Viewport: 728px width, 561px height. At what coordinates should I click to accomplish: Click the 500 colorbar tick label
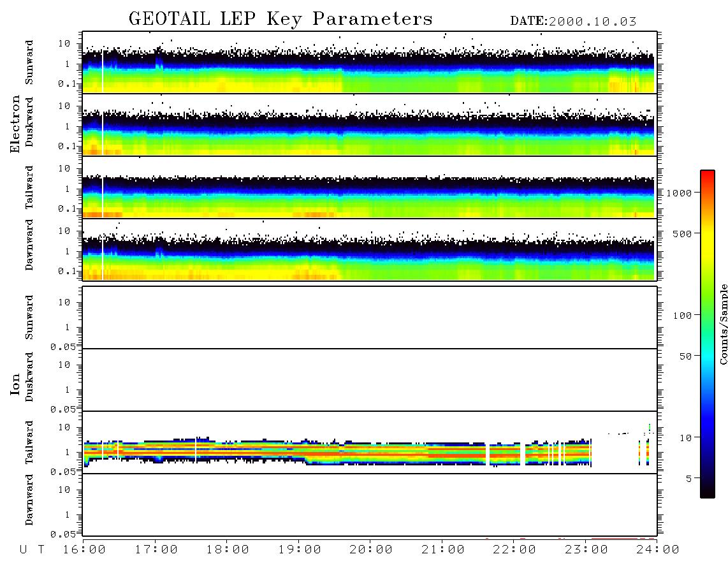click(x=682, y=234)
